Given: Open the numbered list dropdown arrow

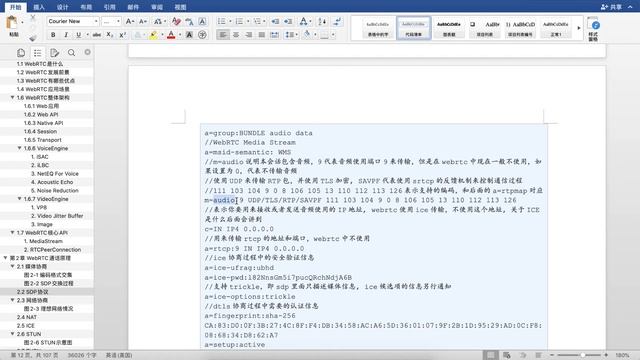Looking at the screenshot, I should point(248,21).
